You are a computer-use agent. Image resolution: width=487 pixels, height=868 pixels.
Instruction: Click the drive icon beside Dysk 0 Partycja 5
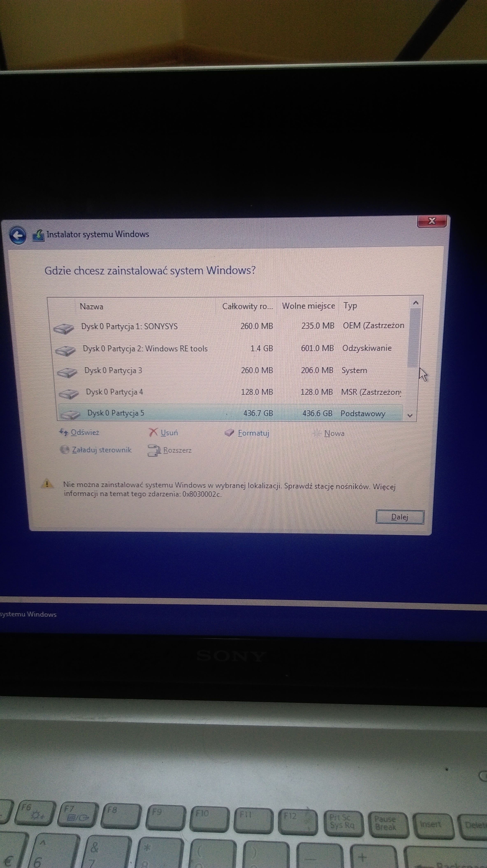pos(70,414)
